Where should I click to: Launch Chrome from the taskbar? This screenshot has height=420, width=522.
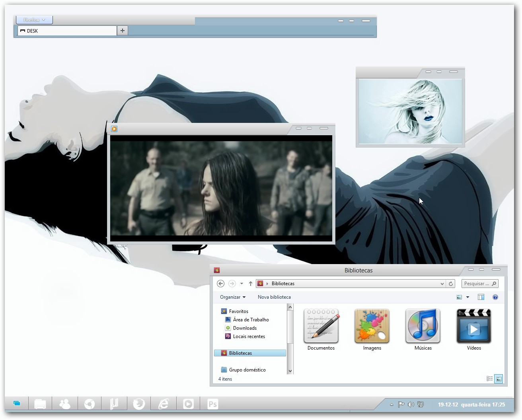pos(90,404)
